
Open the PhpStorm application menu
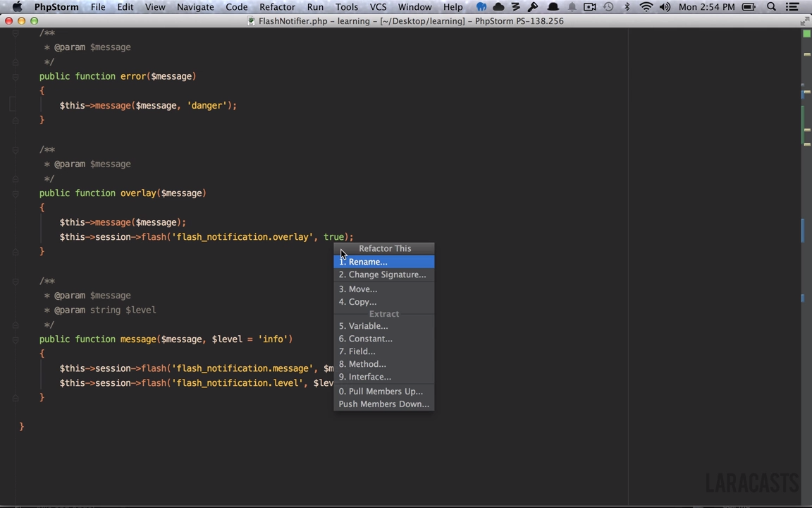[x=56, y=7]
